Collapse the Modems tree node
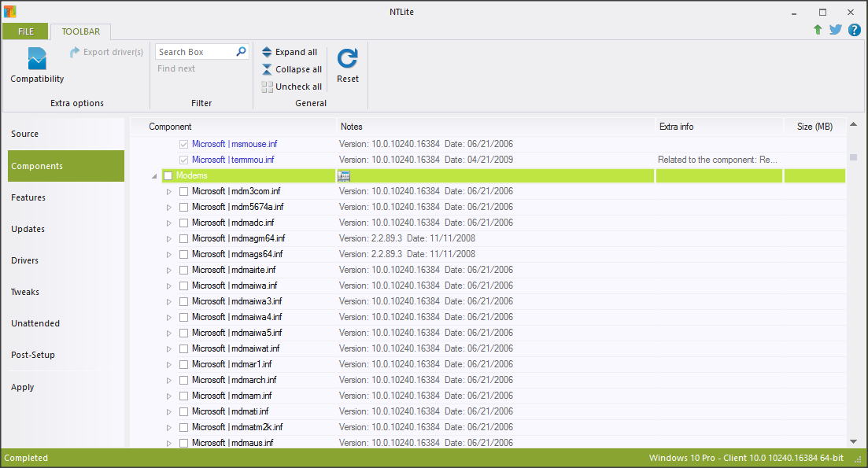 click(154, 176)
